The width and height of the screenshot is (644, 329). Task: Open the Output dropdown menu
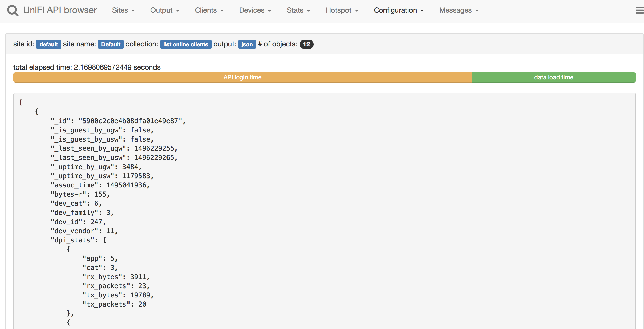[165, 10]
